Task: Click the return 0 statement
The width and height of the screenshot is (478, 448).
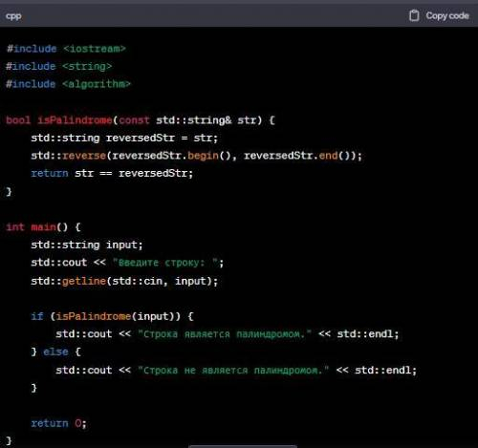Action: (x=58, y=423)
